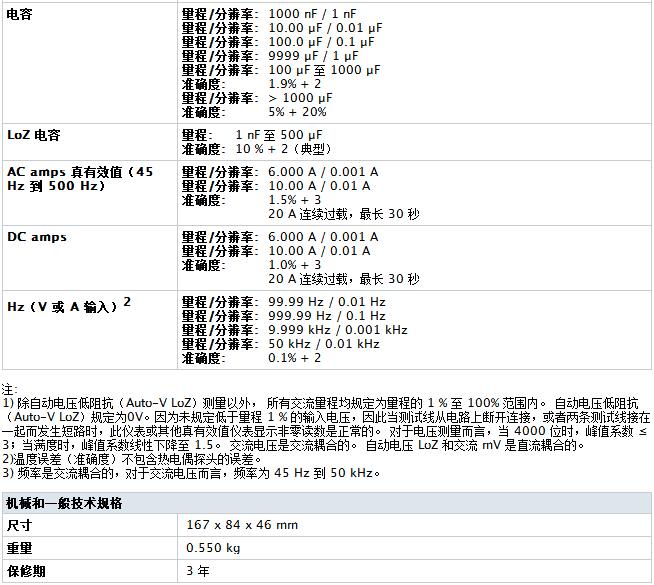Click the '注:' notes heading
Viewport: 654px width, 585px height.
coord(9,389)
